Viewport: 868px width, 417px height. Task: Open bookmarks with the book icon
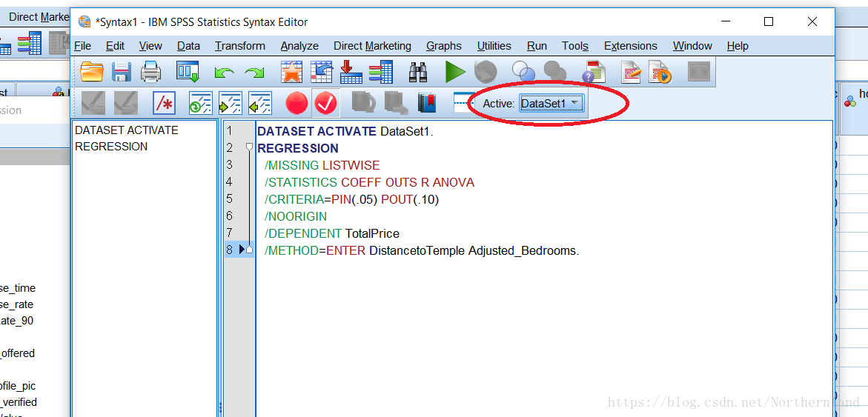click(427, 103)
